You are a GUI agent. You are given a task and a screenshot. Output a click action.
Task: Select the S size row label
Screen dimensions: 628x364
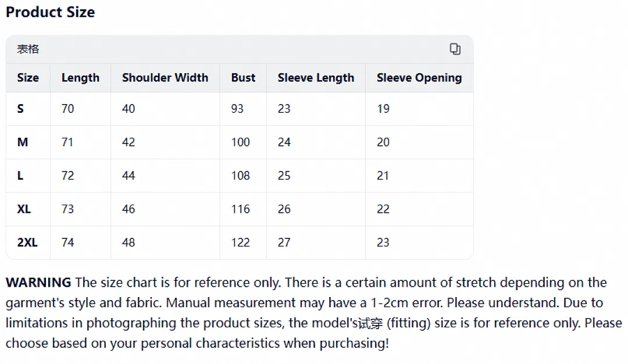[x=20, y=109]
